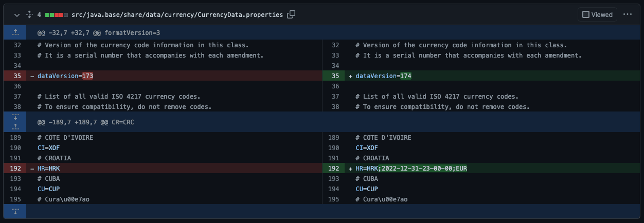
Task: Expand lines below at the diff bottom
Action: click(x=15, y=211)
